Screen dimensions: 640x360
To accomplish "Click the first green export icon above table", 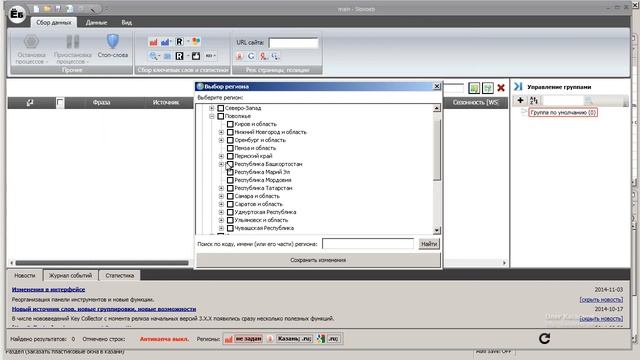I will 474,88.
